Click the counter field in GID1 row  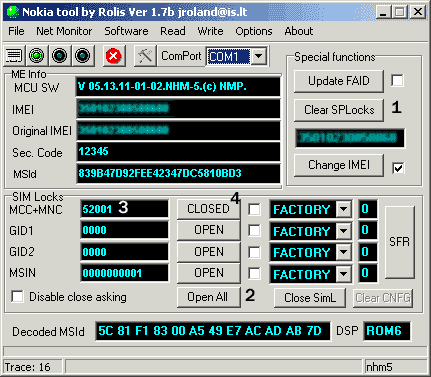point(368,230)
